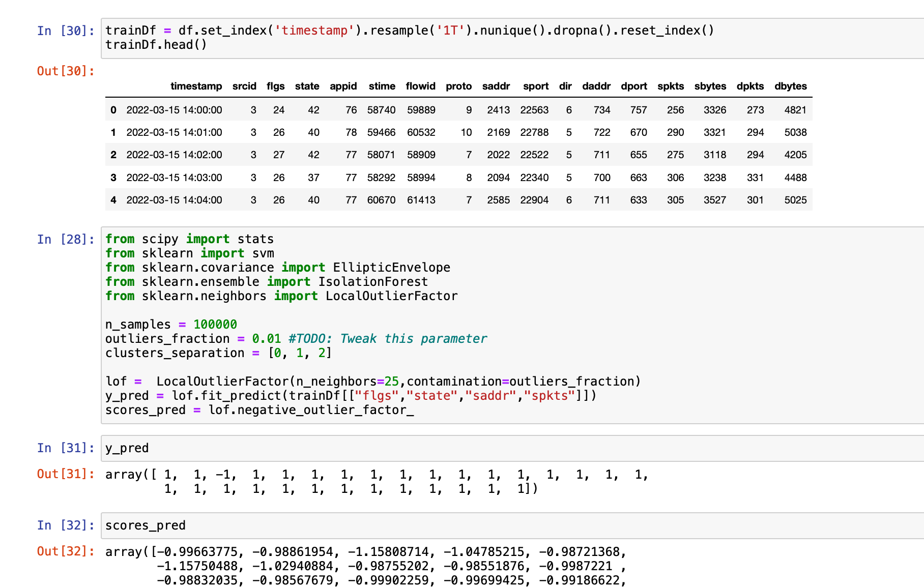Click the n_samples value 100000
This screenshot has height=587, width=924.
point(215,325)
